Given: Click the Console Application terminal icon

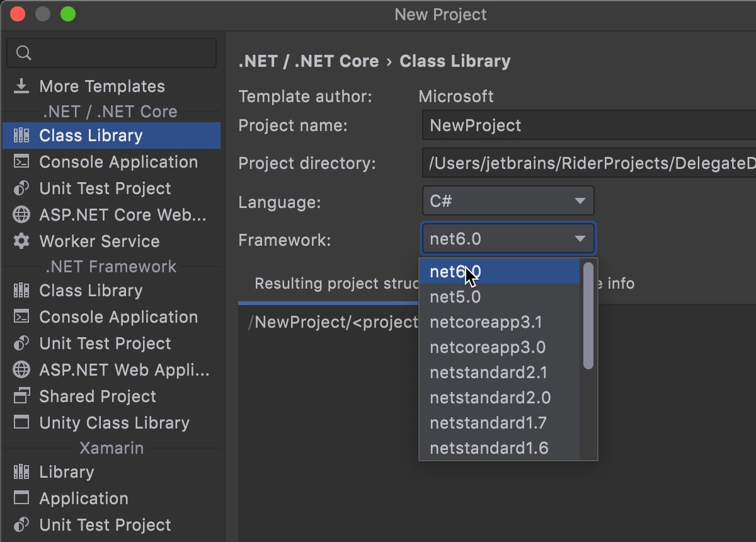Looking at the screenshot, I should 23,162.
